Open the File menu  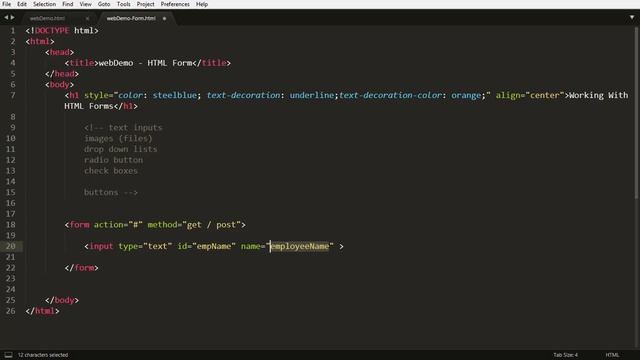pyautogui.click(x=7, y=4)
